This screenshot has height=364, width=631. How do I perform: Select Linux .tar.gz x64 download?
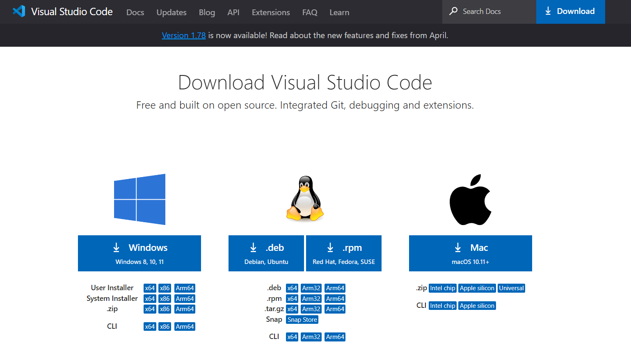[x=292, y=309]
